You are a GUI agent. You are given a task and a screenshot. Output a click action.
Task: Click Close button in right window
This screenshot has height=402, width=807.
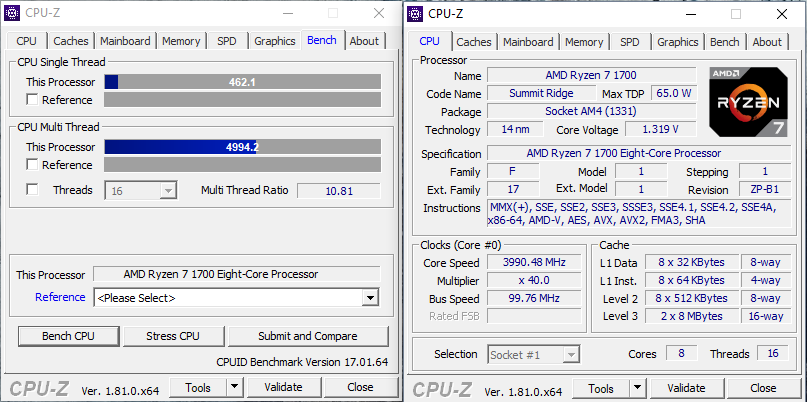pyautogui.click(x=763, y=388)
